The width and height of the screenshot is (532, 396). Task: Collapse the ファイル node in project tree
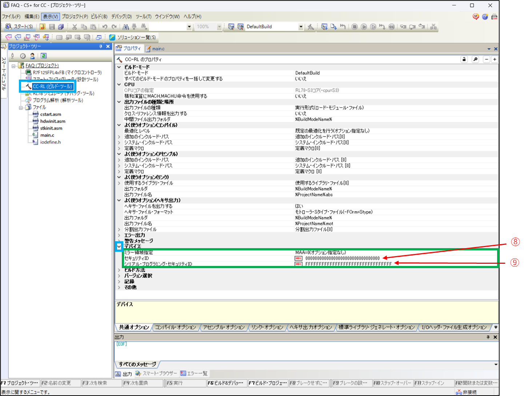point(21,108)
